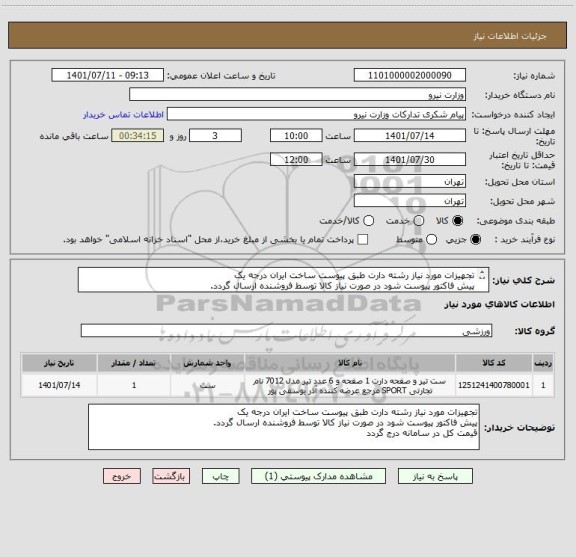This screenshot has height=557, width=576.
Task: Select the جزیی purchase process option
Action: (x=476, y=240)
